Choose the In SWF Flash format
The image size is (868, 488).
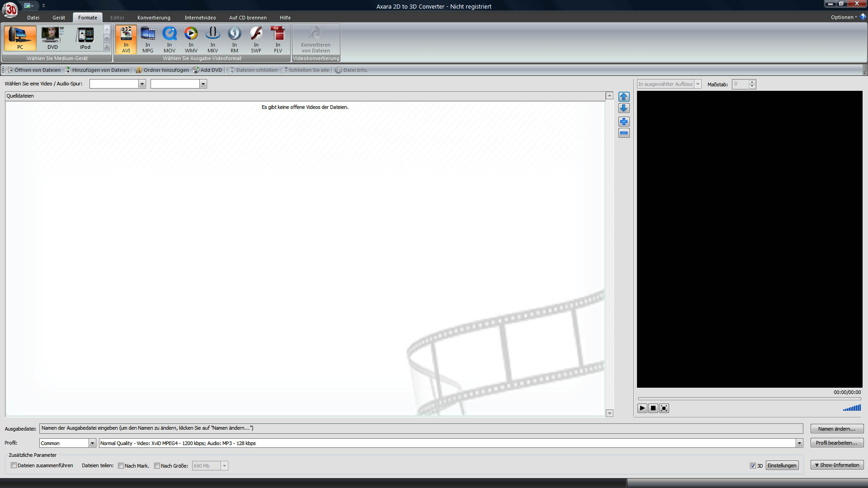click(256, 40)
